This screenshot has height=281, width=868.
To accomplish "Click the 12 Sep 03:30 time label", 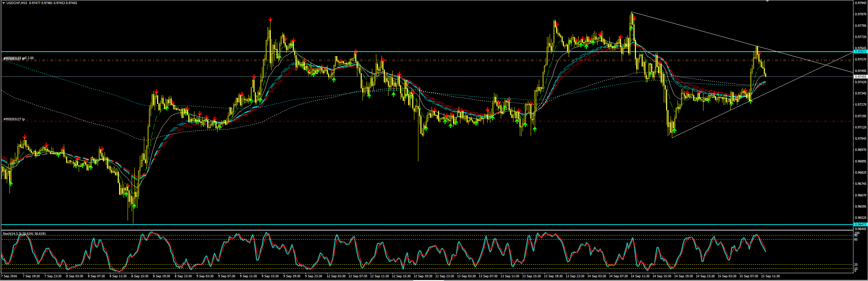I will point(336,276).
